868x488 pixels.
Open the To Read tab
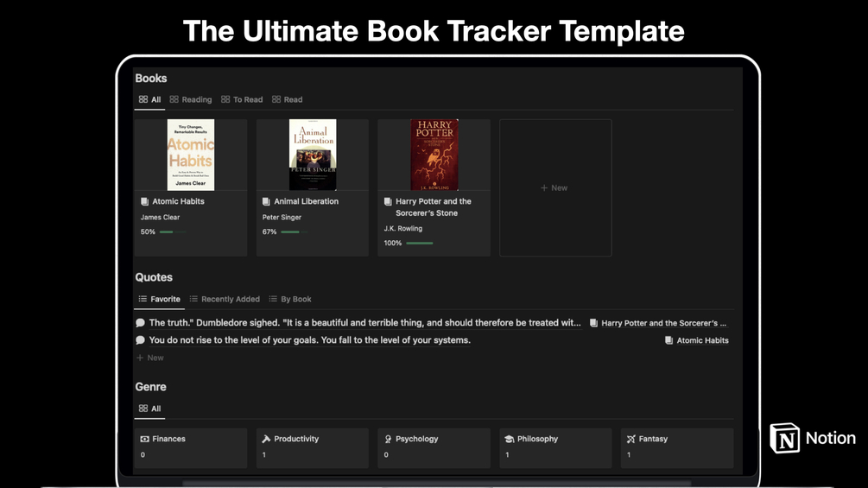pos(242,99)
